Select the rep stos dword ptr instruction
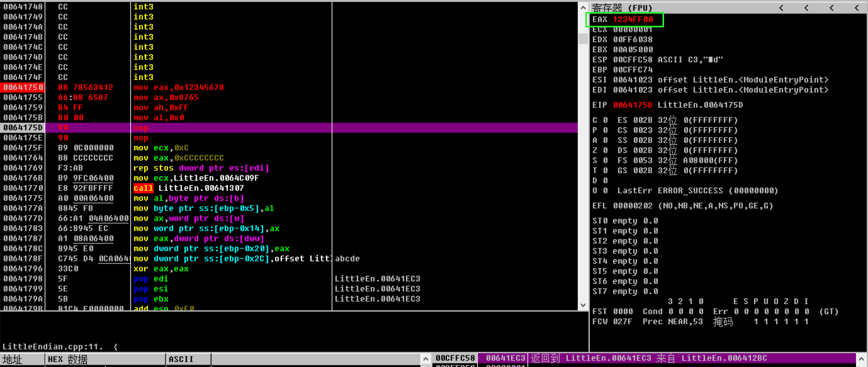Viewport: 868px width, 367px height. 201,168
